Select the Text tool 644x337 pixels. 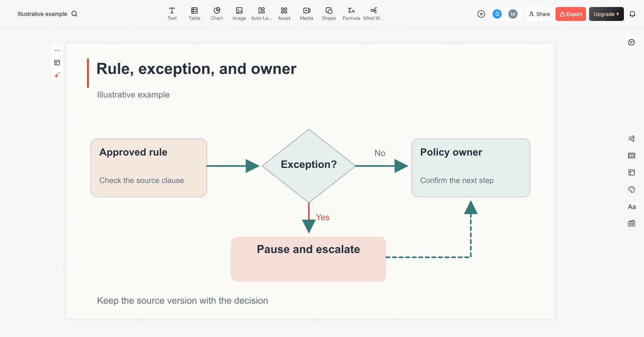(172, 13)
